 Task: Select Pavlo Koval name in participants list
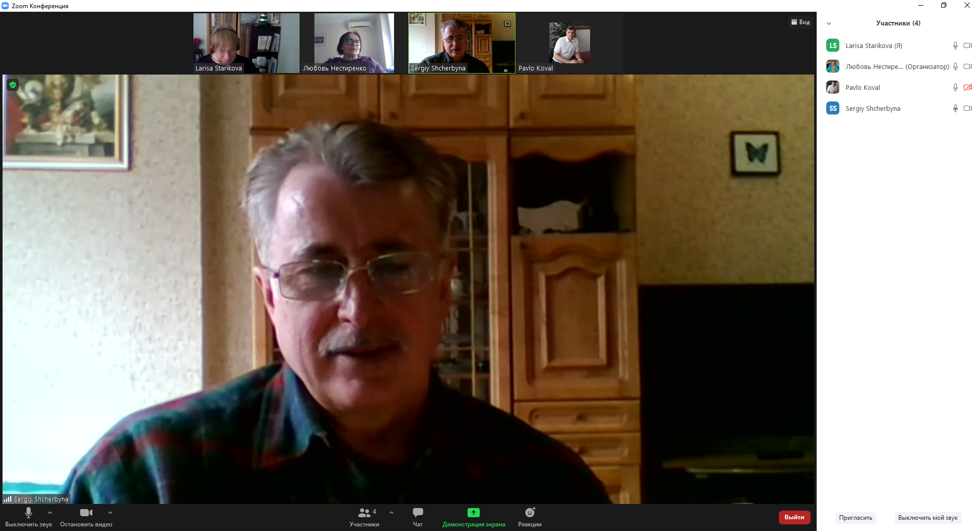click(x=863, y=88)
